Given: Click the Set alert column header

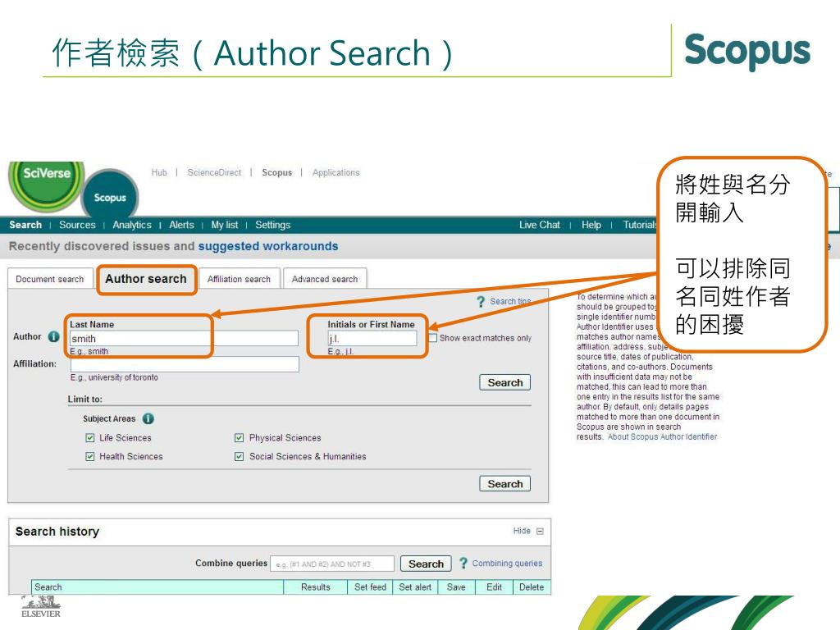Looking at the screenshot, I should tap(415, 587).
